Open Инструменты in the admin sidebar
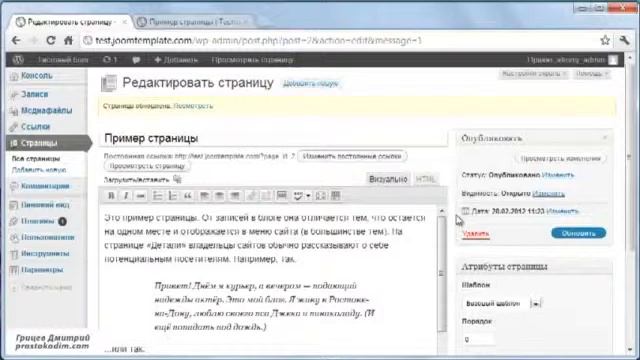 [x=45, y=253]
